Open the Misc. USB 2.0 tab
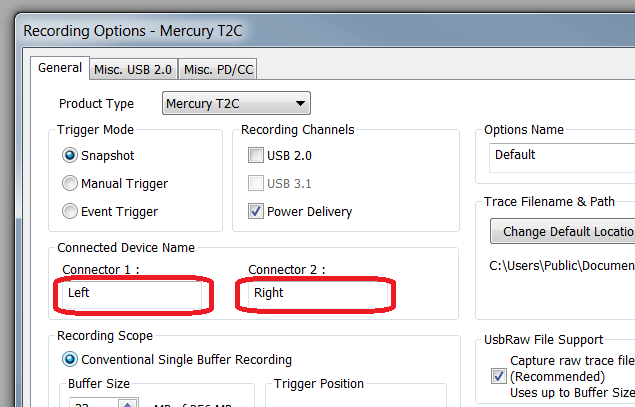 tap(132, 69)
